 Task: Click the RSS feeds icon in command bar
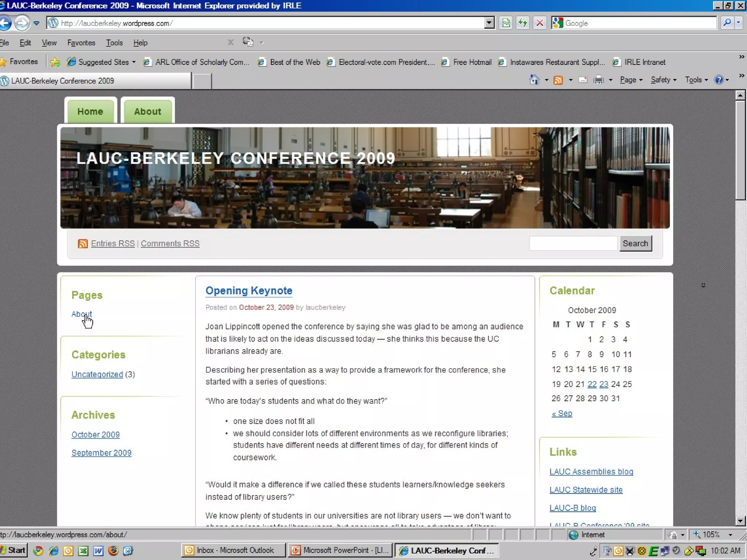pos(558,80)
